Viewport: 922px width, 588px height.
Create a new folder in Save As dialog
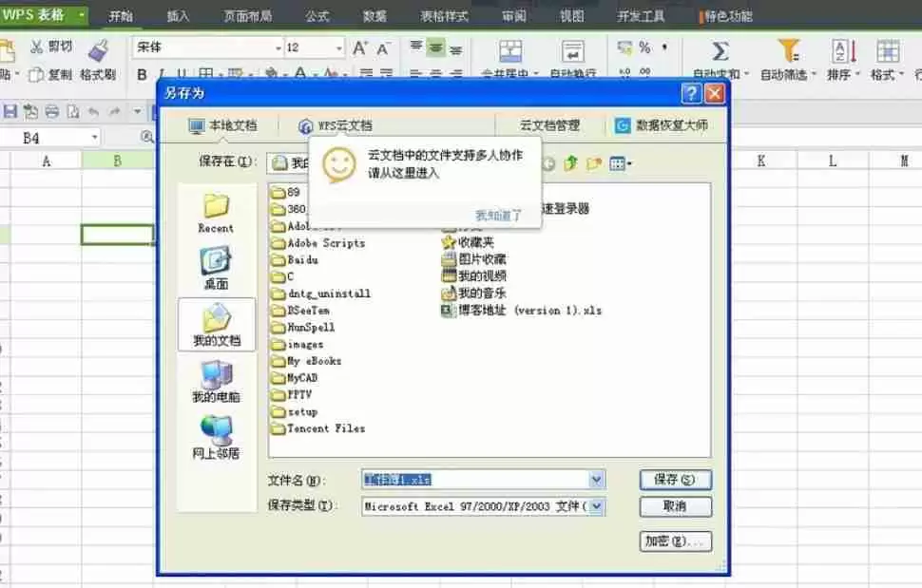click(591, 162)
